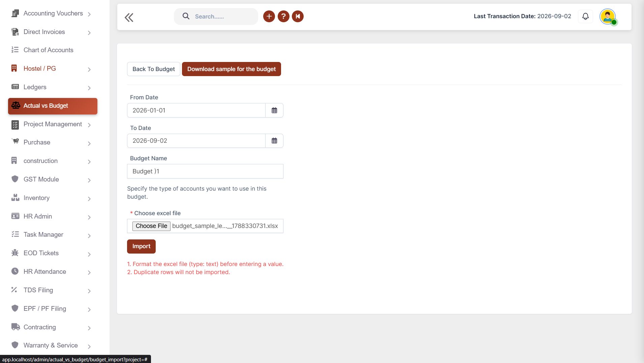Click Contracting truck icon
644x363 pixels.
pyautogui.click(x=16, y=327)
